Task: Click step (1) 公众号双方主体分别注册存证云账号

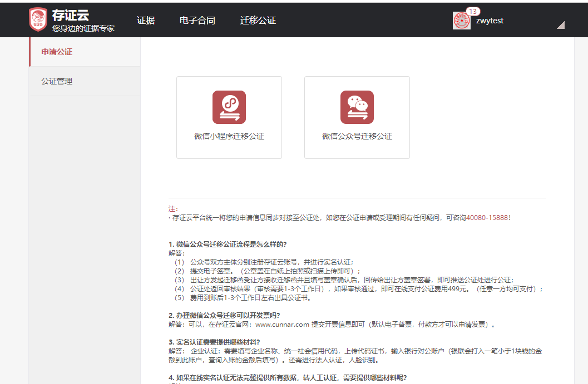Action: [x=264, y=262]
